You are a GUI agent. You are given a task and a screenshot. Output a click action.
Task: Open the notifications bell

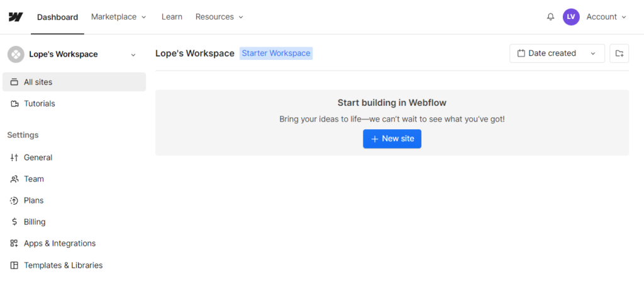pyautogui.click(x=550, y=17)
